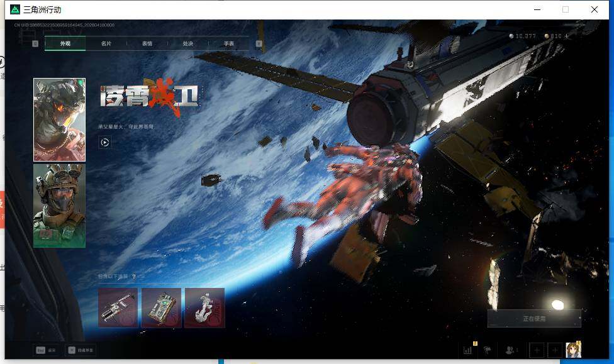Screen dimensions: 614x364
Task: Add currency with the plus icon
Action: (566, 36)
